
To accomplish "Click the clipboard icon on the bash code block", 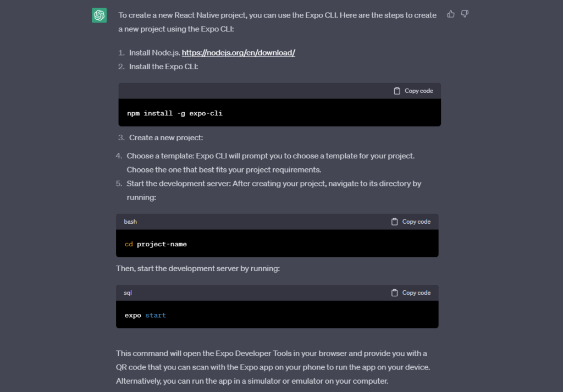I will 395,222.
